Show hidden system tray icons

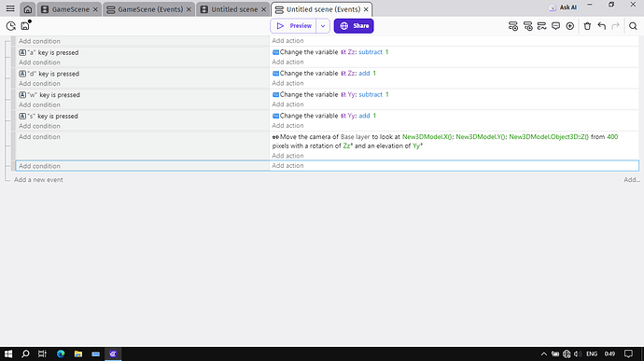544,354
